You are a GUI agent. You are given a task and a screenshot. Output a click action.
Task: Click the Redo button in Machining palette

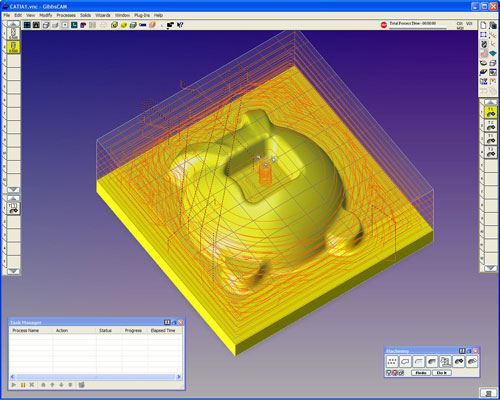[x=421, y=373]
